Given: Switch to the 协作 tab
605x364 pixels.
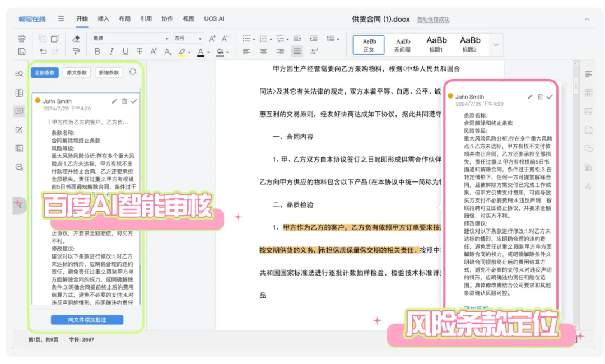Looking at the screenshot, I should [167, 18].
